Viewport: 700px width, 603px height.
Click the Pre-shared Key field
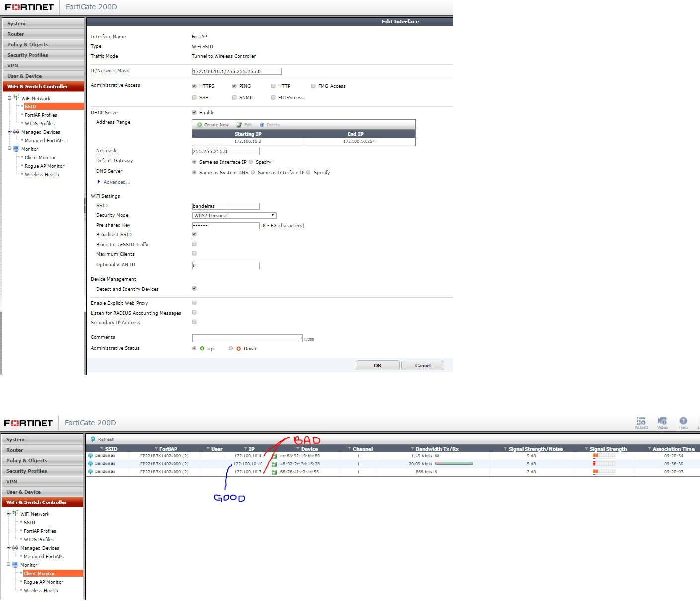226,225
